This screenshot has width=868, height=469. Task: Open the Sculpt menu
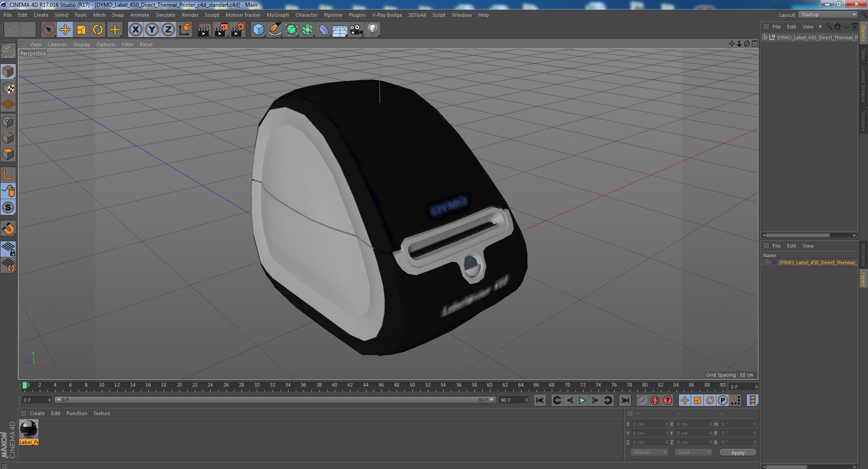coord(212,15)
